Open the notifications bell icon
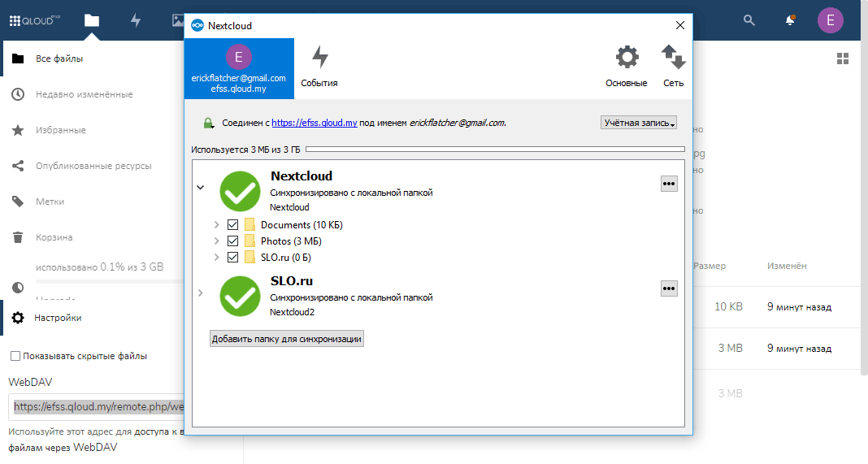Image resolution: width=868 pixels, height=464 pixels. coord(790,20)
